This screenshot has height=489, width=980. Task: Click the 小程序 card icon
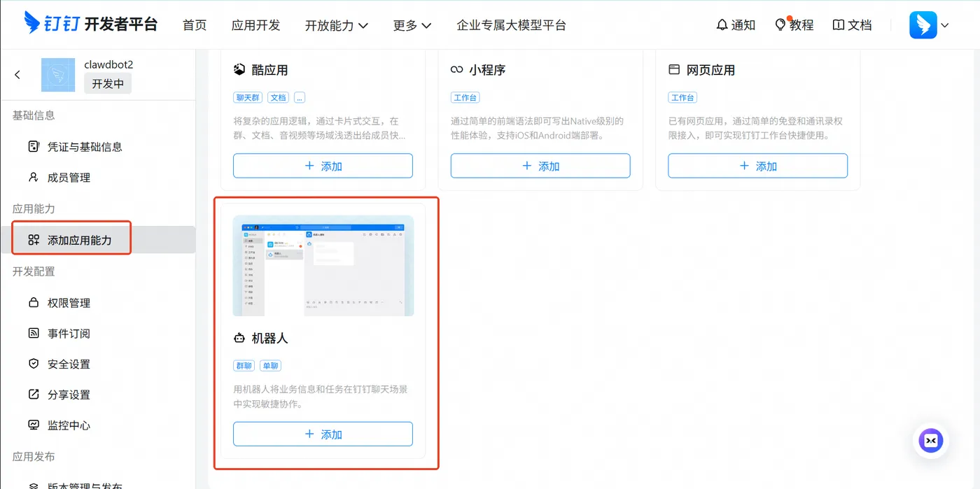click(x=457, y=70)
